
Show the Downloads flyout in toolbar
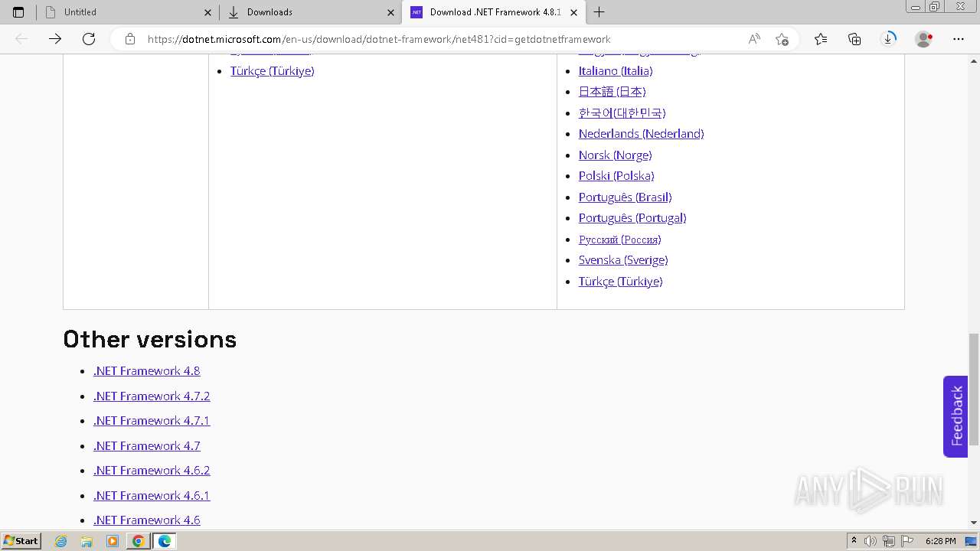pyautogui.click(x=888, y=39)
